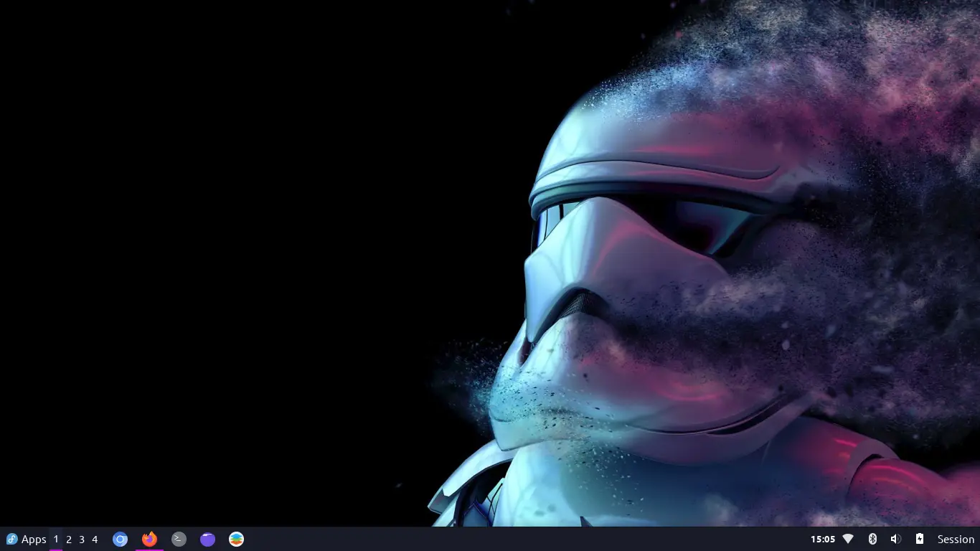The image size is (980, 551).
Task: Open the Session menu
Action: click(x=956, y=539)
